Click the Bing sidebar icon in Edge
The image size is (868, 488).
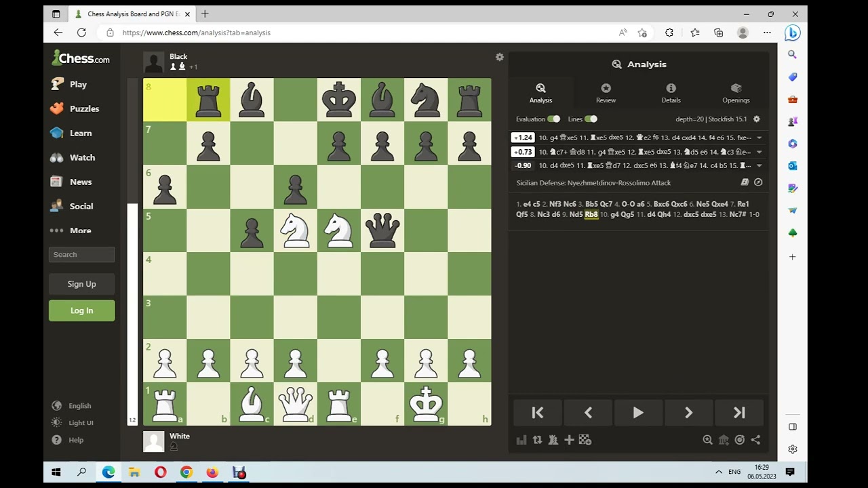[x=792, y=33]
